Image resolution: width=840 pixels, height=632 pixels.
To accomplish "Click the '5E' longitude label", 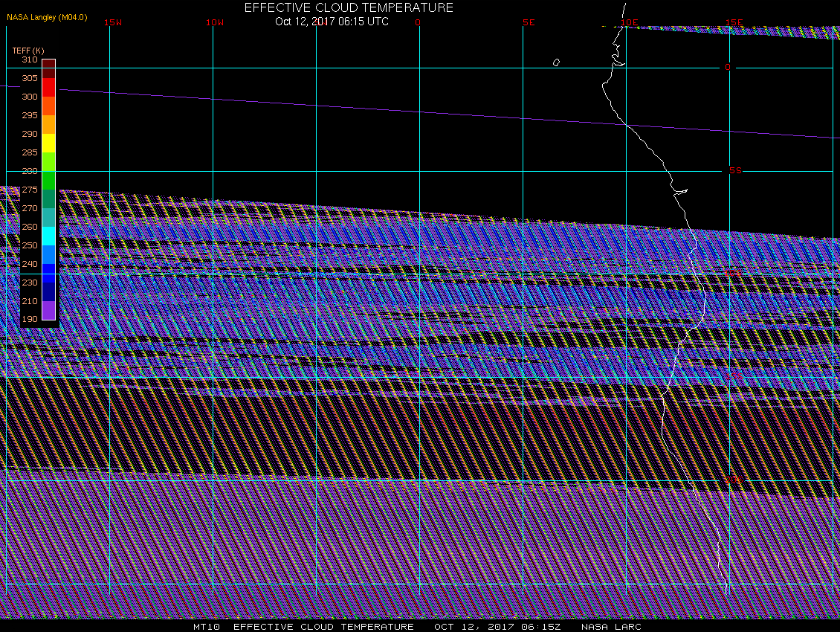I will (529, 22).
